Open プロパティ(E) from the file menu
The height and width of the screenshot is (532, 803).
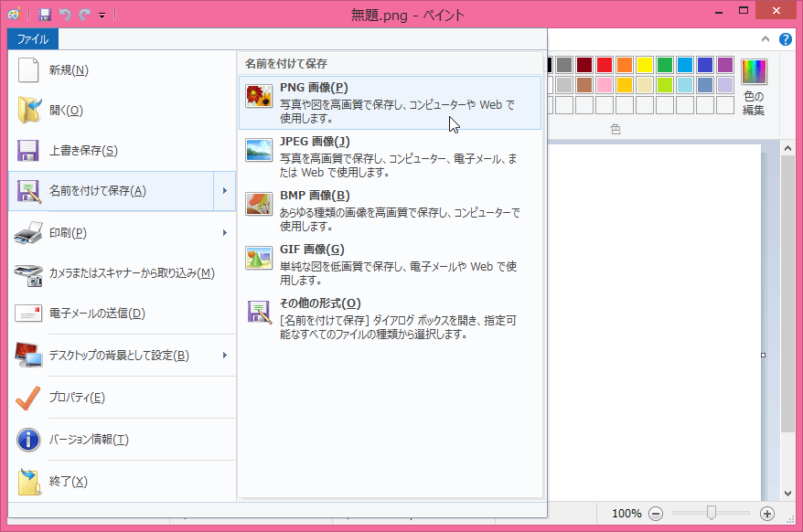coord(122,398)
